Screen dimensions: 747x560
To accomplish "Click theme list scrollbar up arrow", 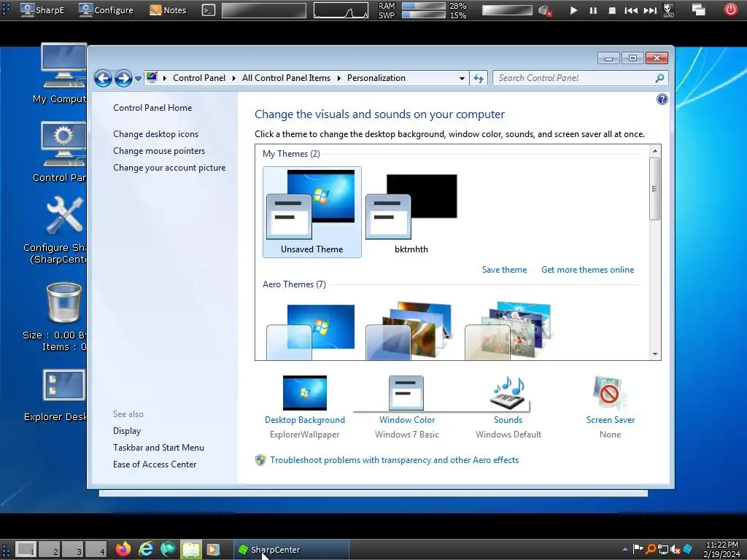I will pyautogui.click(x=655, y=151).
